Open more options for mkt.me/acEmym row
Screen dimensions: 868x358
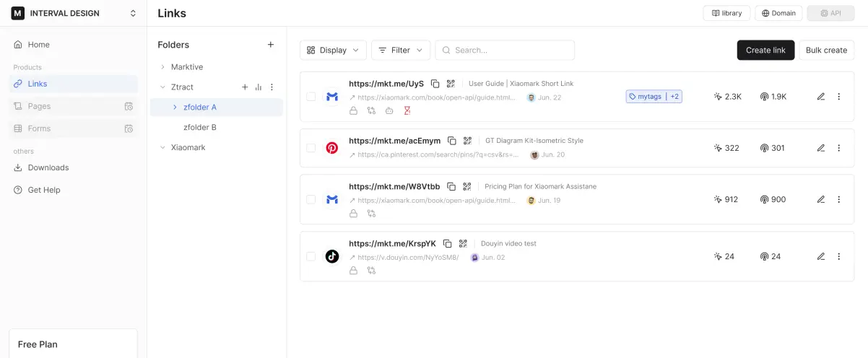[x=838, y=148]
